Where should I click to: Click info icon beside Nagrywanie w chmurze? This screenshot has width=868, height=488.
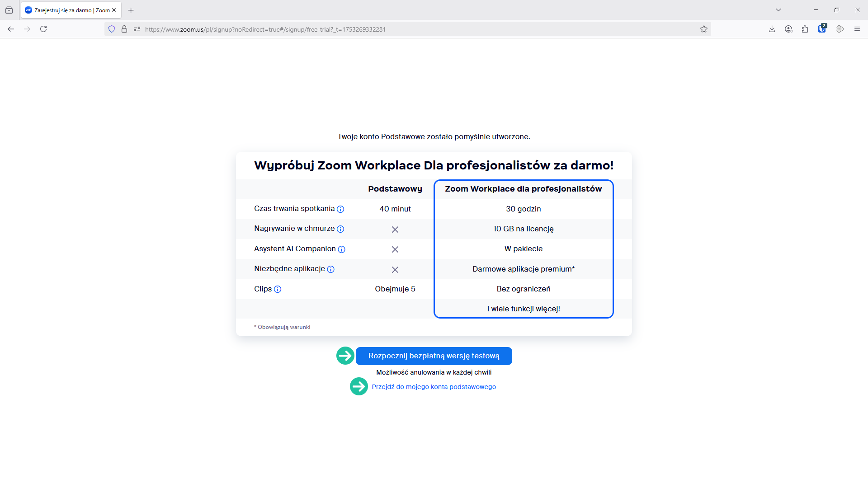(x=340, y=229)
